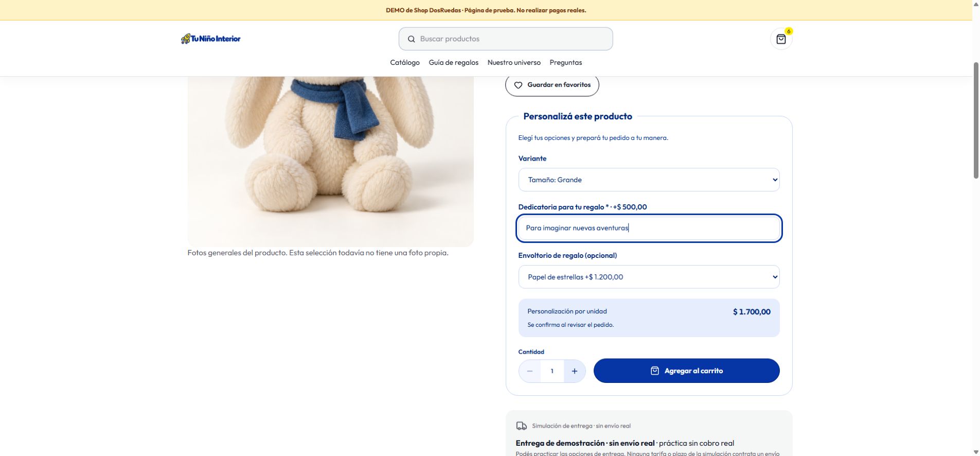The width and height of the screenshot is (980, 456).
Task: Click the DEMO de Shop DosRuedas banner text
Action: (x=486, y=10)
